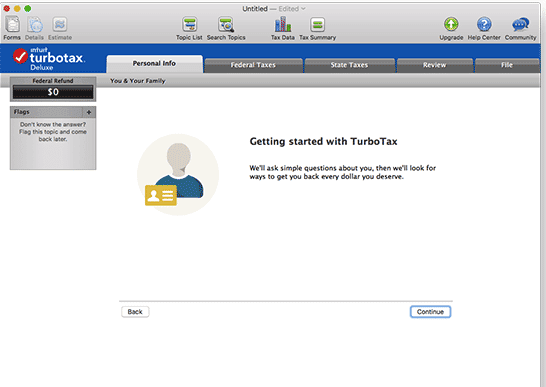Select the You & Your Family subtab
The height and width of the screenshot is (387, 546).
click(138, 81)
